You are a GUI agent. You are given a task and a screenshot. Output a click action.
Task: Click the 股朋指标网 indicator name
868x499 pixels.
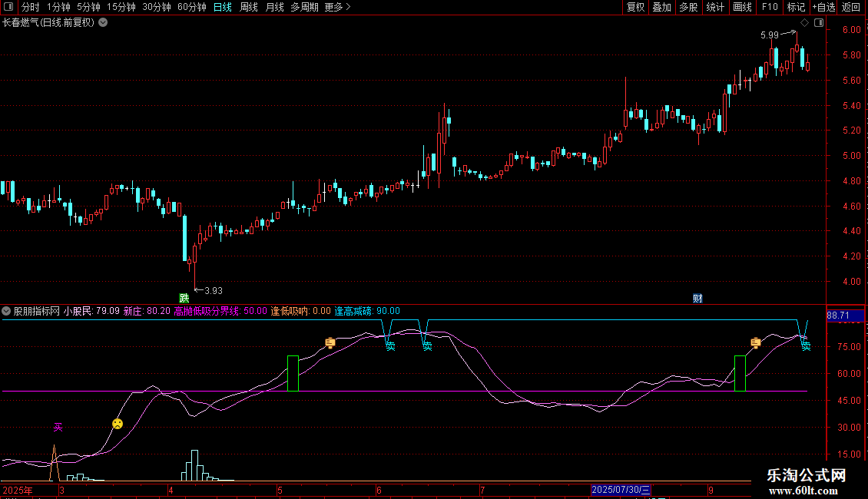37,312
